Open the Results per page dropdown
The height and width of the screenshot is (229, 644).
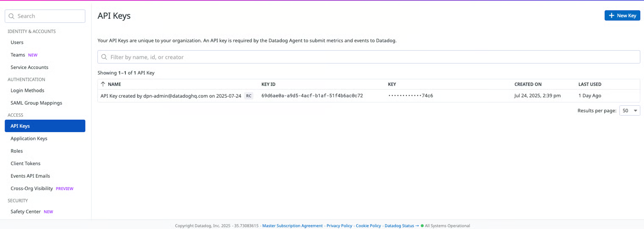[x=629, y=110]
